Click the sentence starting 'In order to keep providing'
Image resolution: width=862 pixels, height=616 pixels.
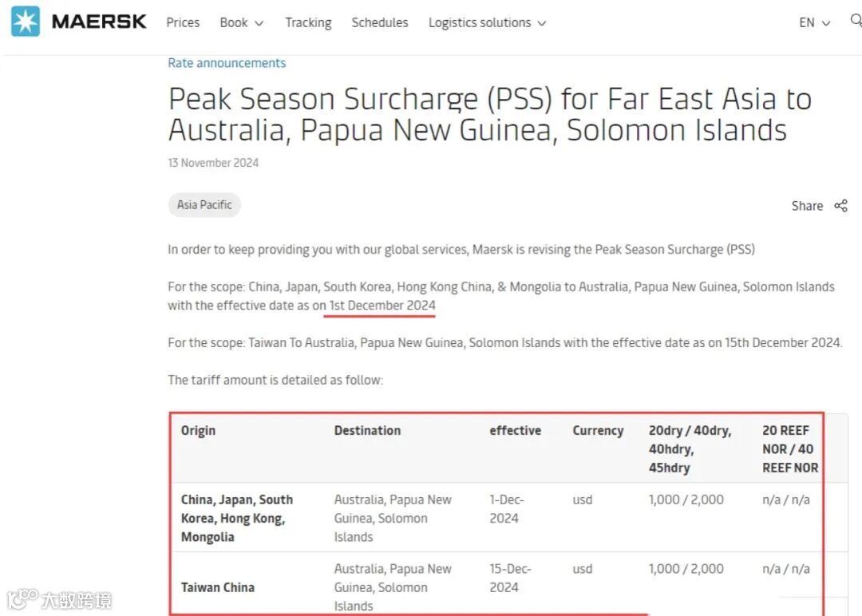[461, 250]
